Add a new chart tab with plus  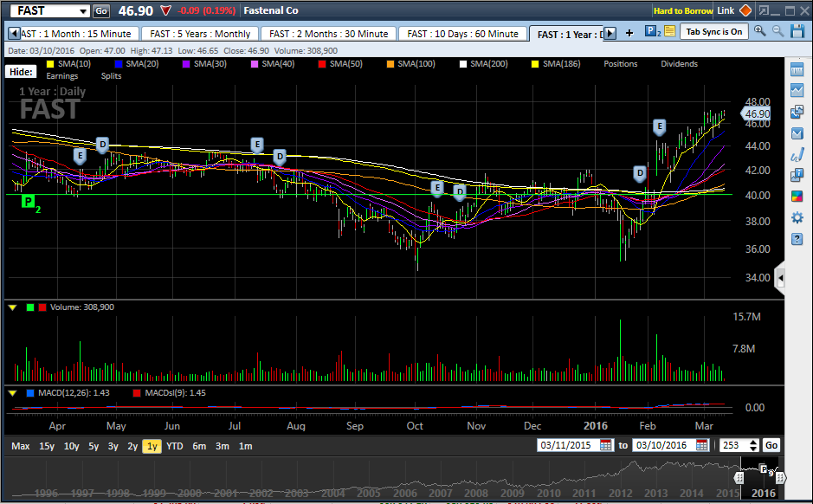[x=629, y=33]
